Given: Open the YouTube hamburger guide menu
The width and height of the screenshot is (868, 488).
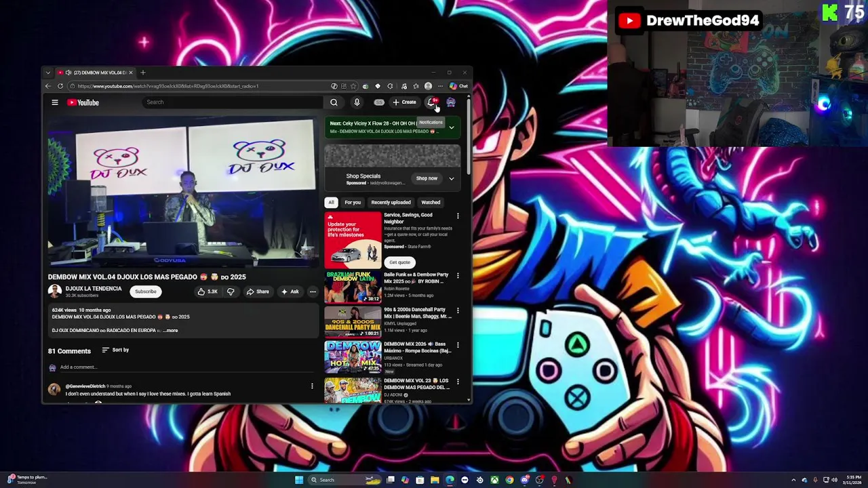Looking at the screenshot, I should coord(55,102).
